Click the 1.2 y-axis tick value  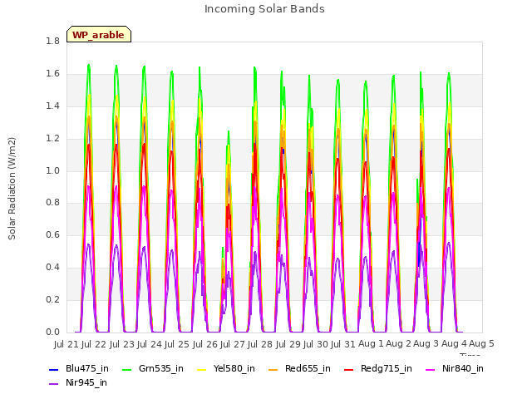click(x=53, y=139)
